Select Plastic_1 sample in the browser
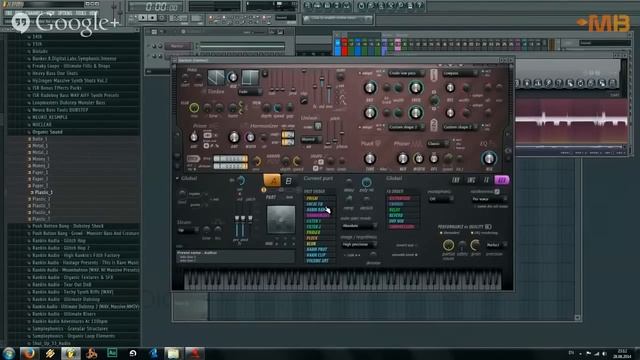The height and width of the screenshot is (360, 640). click(44, 192)
